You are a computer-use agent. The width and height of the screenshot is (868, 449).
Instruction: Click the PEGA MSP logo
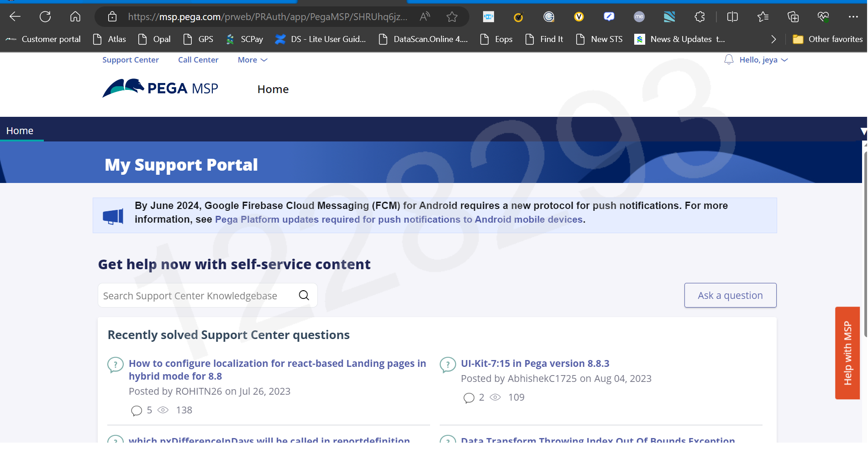[160, 88]
